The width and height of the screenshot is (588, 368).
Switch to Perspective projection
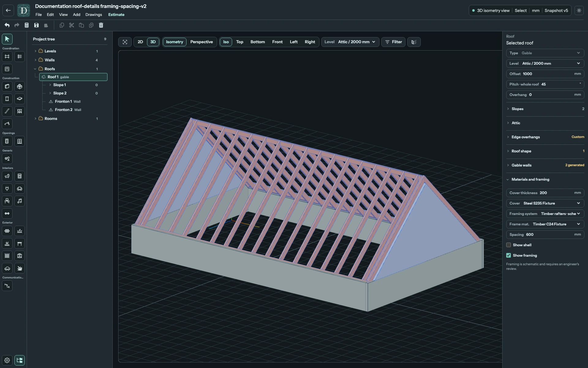point(202,42)
